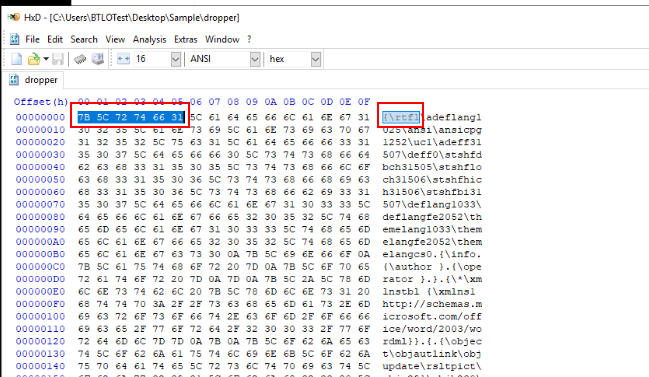Click decoded text "ch31506\stshfhic"
The width and height of the screenshot is (649, 377).
click(x=432, y=179)
